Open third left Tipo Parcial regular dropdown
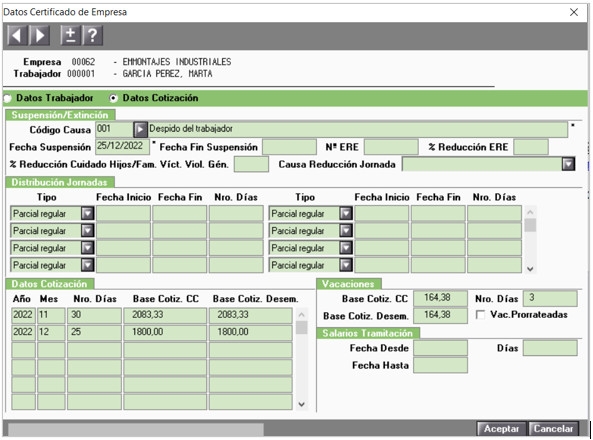 click(87, 248)
